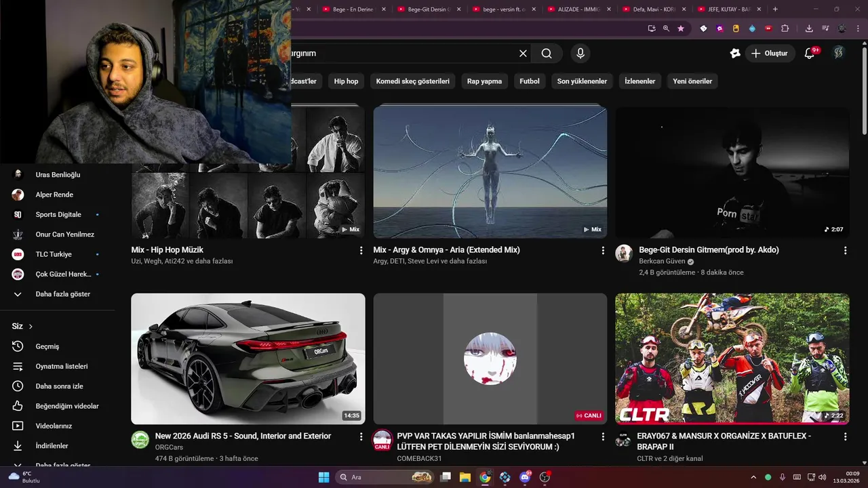868x488 pixels.
Task: Play the Argy & Omnya Aria mix thumbnail
Action: click(490, 172)
